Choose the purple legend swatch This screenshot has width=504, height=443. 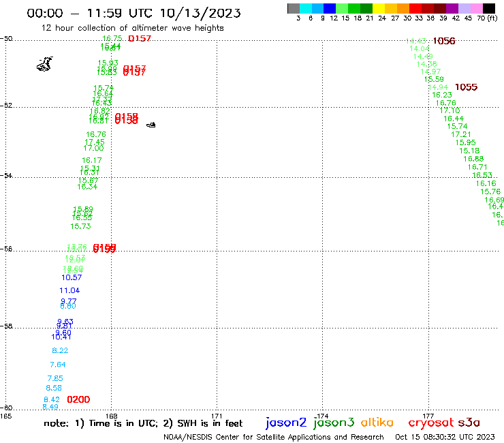point(452,8)
